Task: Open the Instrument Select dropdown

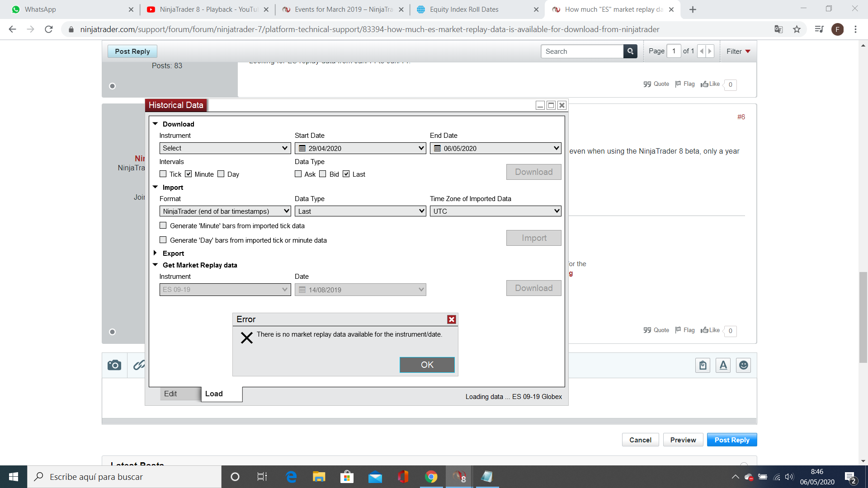Action: (225, 148)
